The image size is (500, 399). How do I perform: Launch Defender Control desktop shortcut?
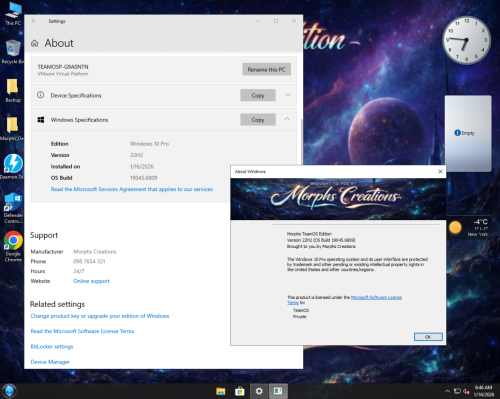[13, 208]
